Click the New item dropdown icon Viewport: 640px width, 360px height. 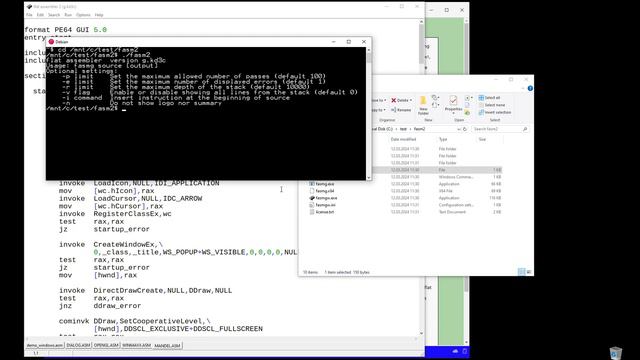[x=435, y=98]
